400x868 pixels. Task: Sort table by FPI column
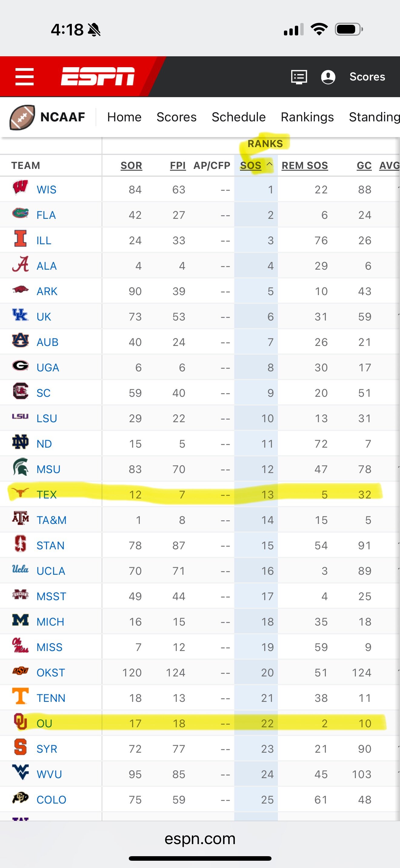pyautogui.click(x=178, y=166)
